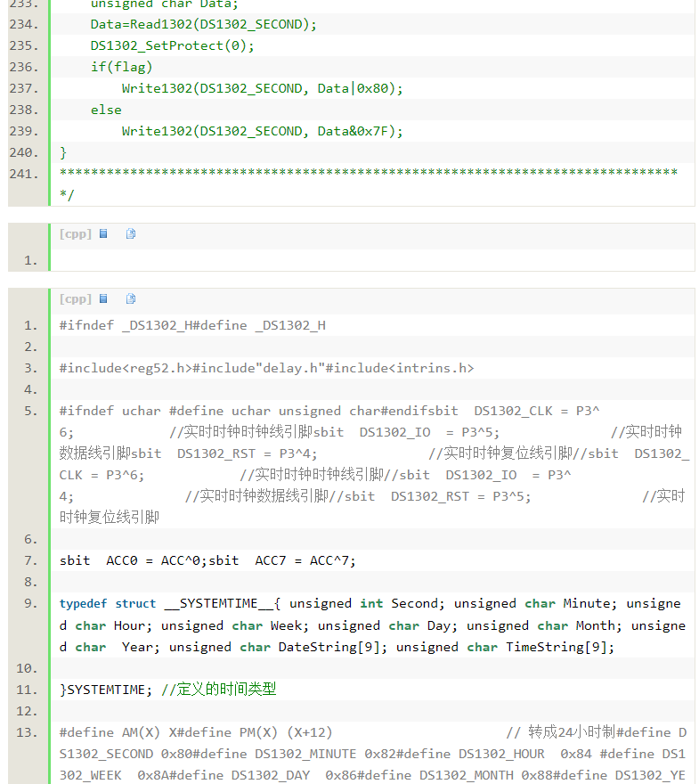Click the #include<reg52.h> line

coord(266,369)
